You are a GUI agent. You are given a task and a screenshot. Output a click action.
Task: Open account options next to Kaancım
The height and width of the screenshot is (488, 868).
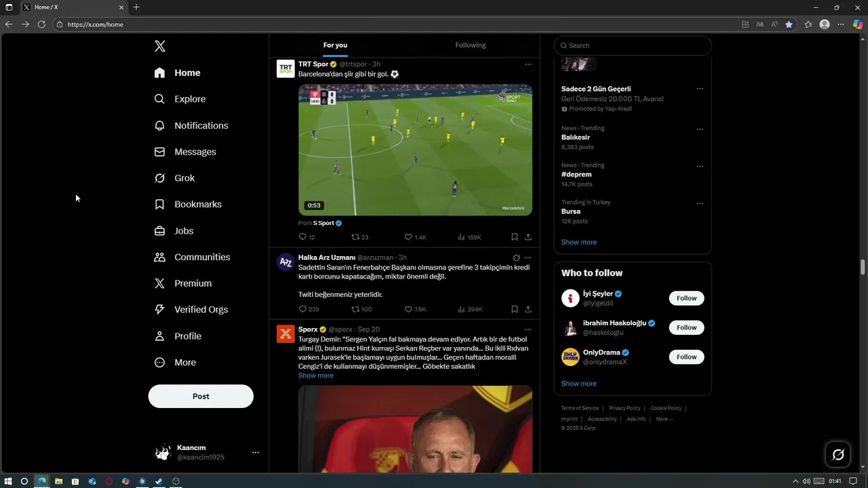click(256, 452)
